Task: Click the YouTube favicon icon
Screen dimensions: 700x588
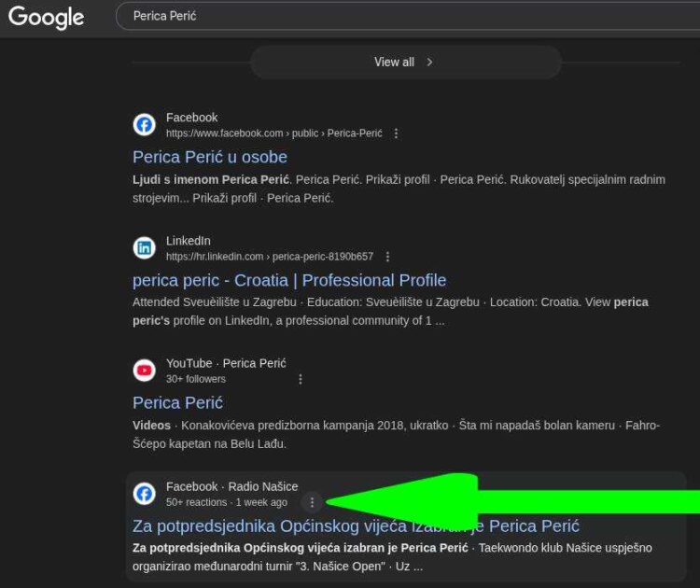Action: pos(144,371)
